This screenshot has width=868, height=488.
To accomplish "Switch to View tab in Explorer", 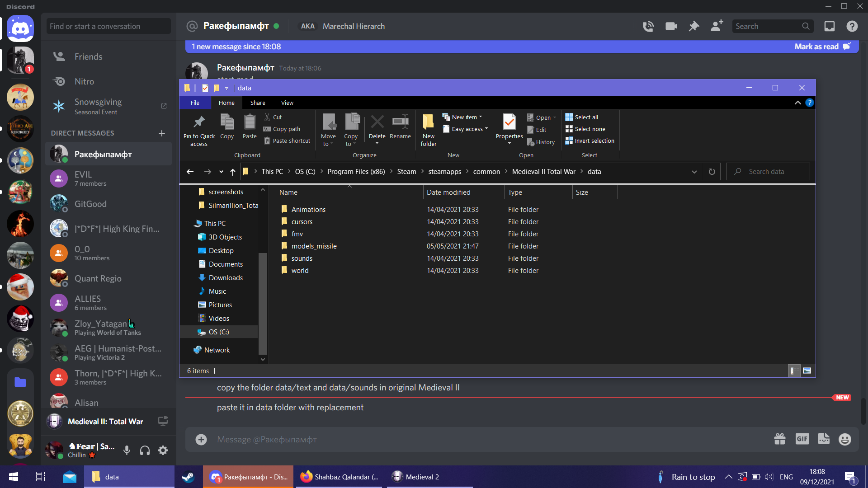I will click(x=287, y=103).
